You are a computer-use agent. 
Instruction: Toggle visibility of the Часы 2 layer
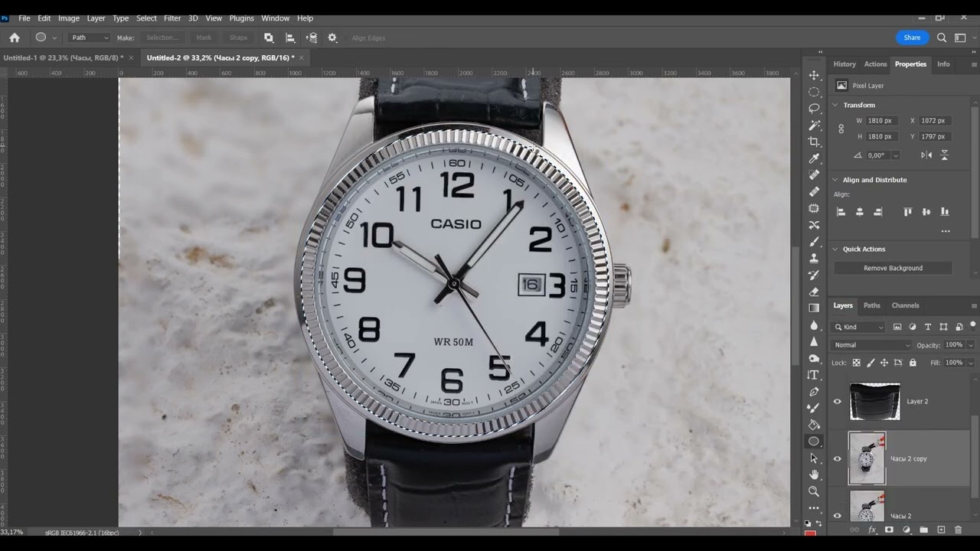tap(837, 516)
